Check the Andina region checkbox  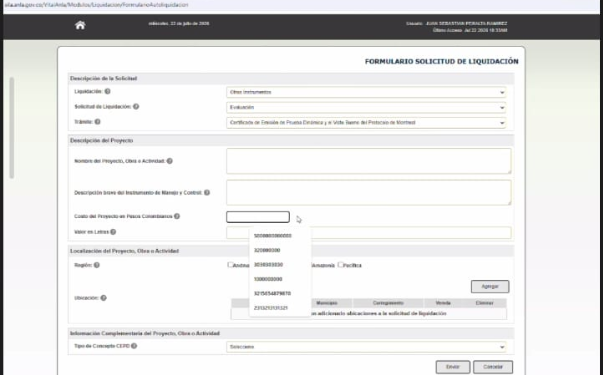pos(230,265)
